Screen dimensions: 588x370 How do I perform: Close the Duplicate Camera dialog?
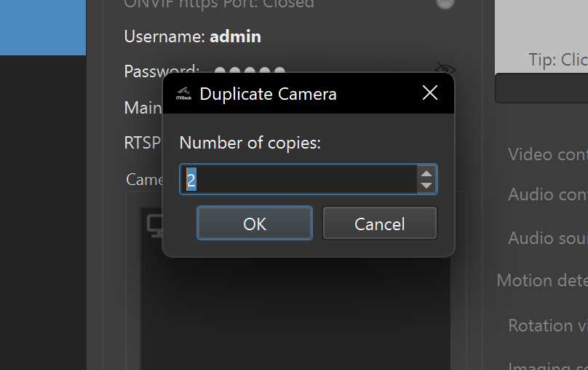click(x=430, y=92)
